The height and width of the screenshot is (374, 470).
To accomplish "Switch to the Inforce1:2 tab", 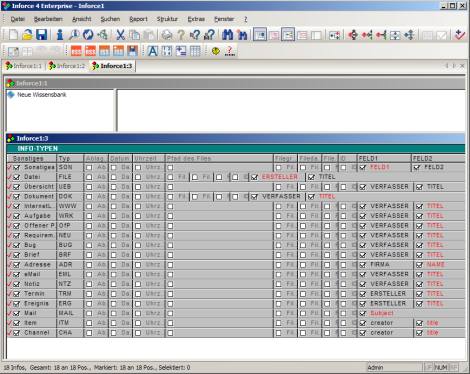I will coord(67,66).
